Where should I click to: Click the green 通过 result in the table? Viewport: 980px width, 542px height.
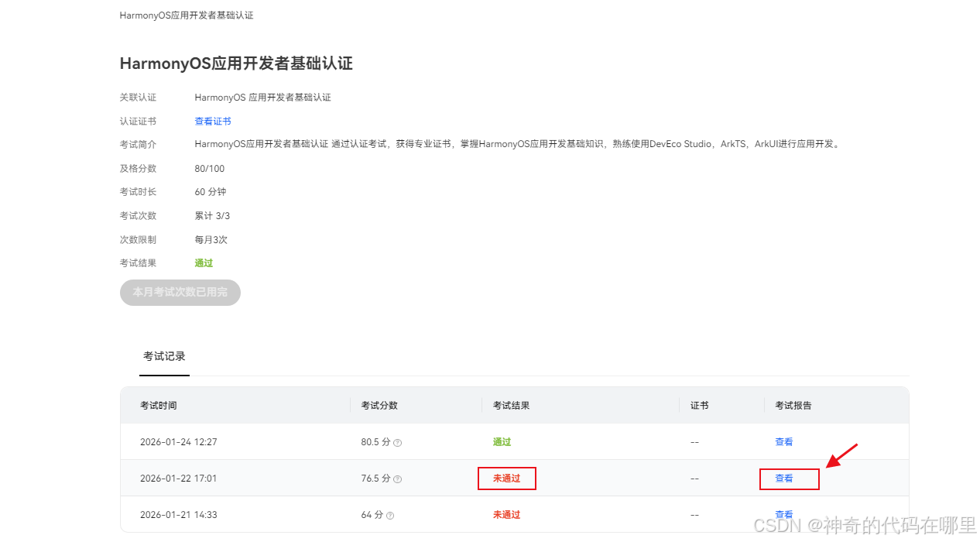click(x=502, y=442)
